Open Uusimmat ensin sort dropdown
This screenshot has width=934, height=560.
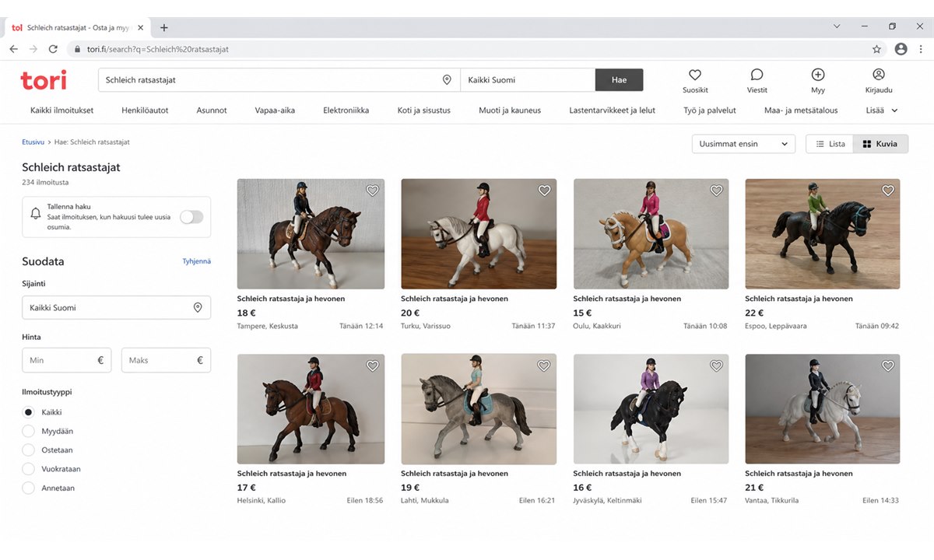[x=743, y=144]
